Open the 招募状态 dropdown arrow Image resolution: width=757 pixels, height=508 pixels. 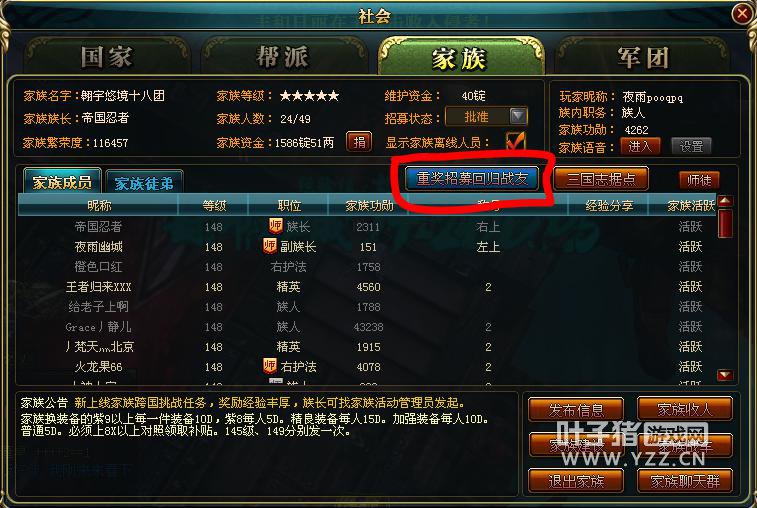point(518,116)
